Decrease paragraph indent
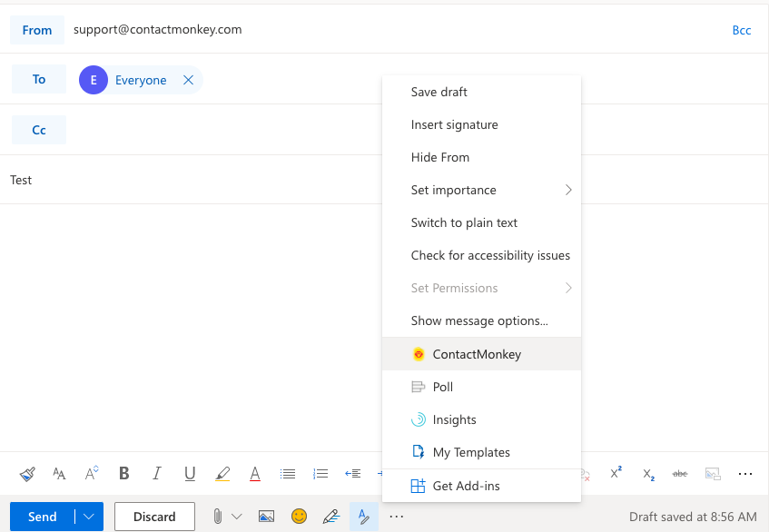Image resolution: width=769 pixels, height=532 pixels. click(352, 474)
